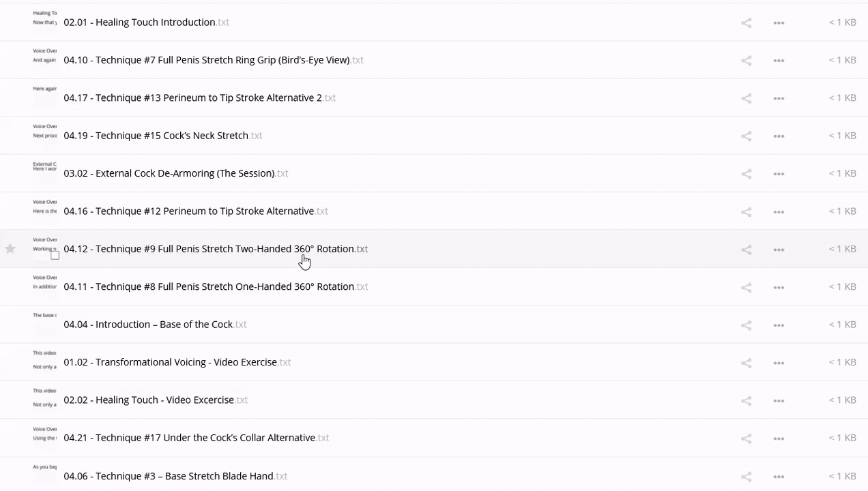This screenshot has width=868, height=491.
Task: Open more options for 04.11 Technique #8
Action: [x=779, y=288]
